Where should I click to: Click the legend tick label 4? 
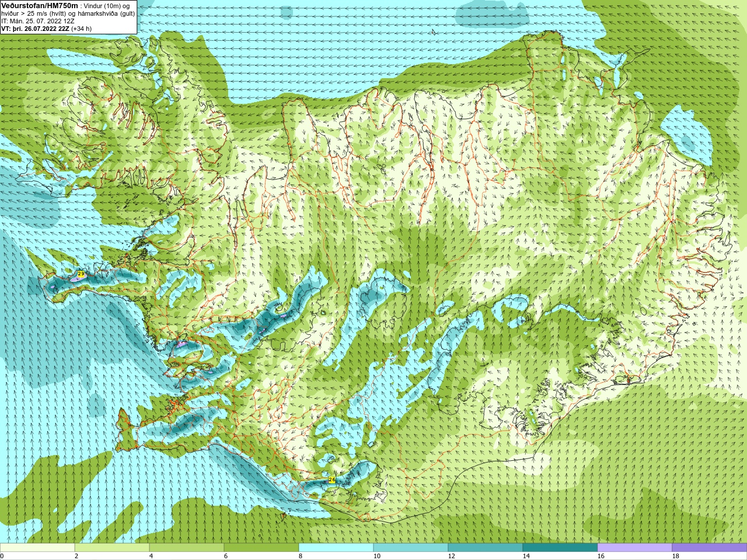pos(151,556)
